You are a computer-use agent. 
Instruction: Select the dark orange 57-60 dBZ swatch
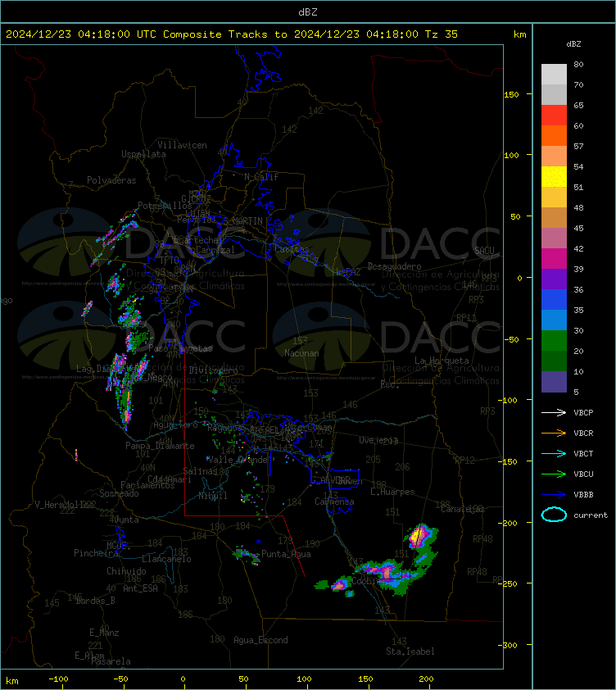pyautogui.click(x=554, y=135)
